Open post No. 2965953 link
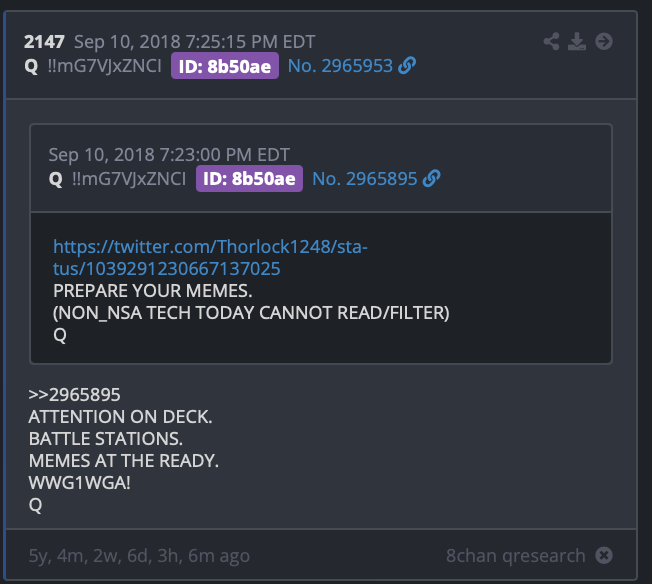 (340, 66)
